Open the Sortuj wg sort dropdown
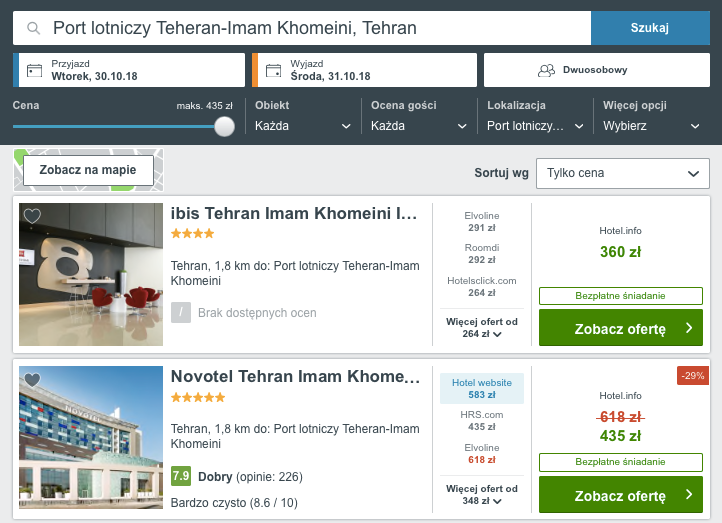 point(622,173)
